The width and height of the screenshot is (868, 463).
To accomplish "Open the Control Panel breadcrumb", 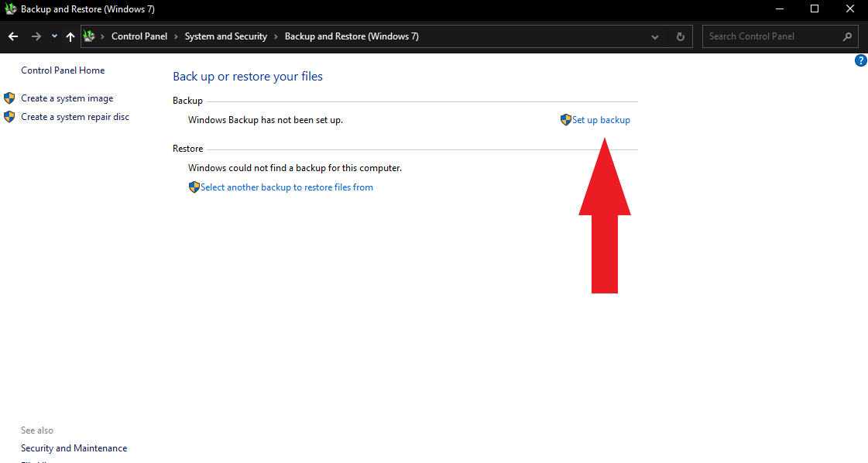I will [x=139, y=36].
